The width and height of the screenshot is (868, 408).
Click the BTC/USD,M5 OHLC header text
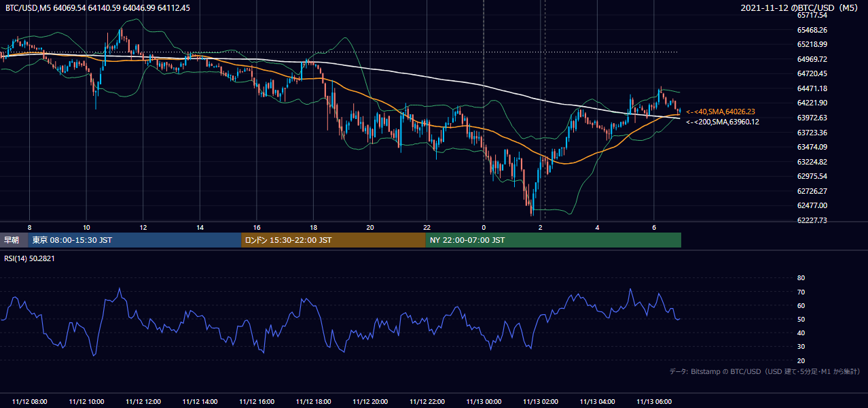point(98,7)
